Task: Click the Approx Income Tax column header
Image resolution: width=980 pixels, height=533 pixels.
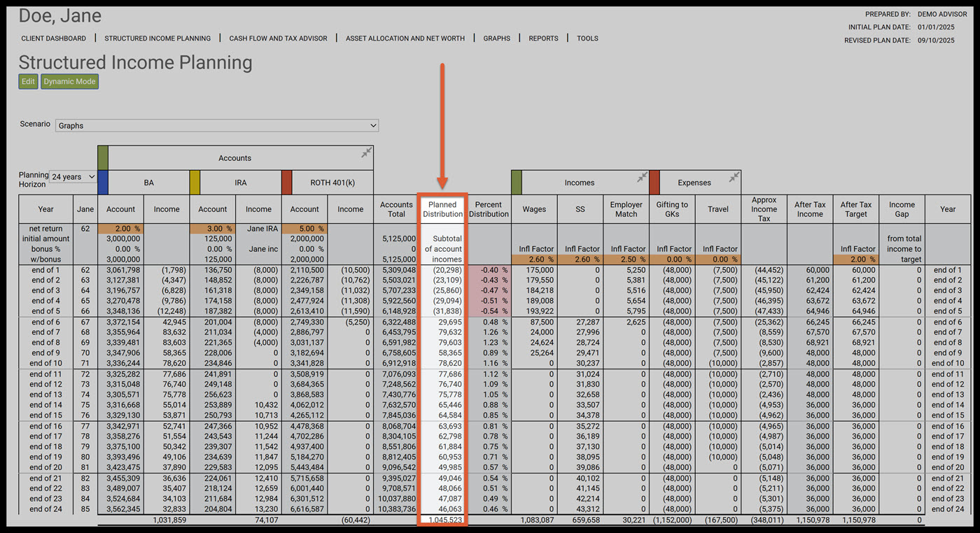Action: pyautogui.click(x=764, y=209)
